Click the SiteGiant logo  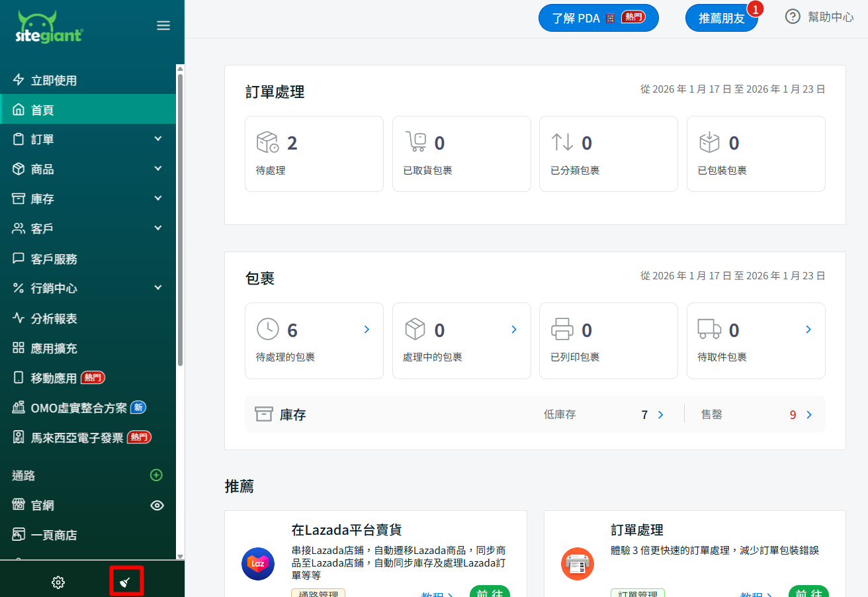50,28
